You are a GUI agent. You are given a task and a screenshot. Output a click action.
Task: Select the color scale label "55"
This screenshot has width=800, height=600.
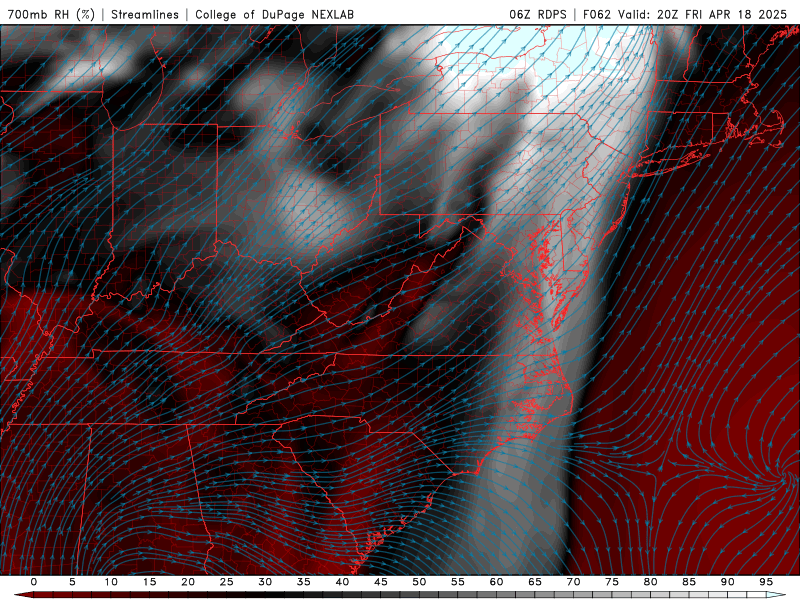pyautogui.click(x=458, y=582)
